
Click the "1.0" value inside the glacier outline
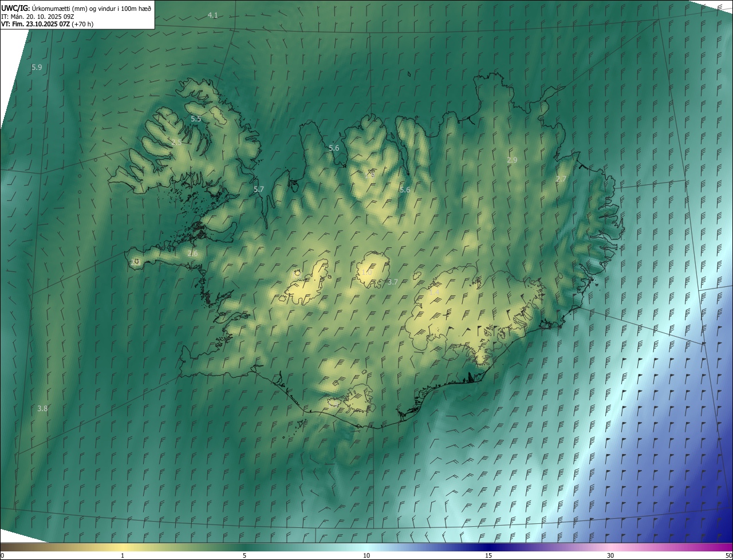[366, 273]
